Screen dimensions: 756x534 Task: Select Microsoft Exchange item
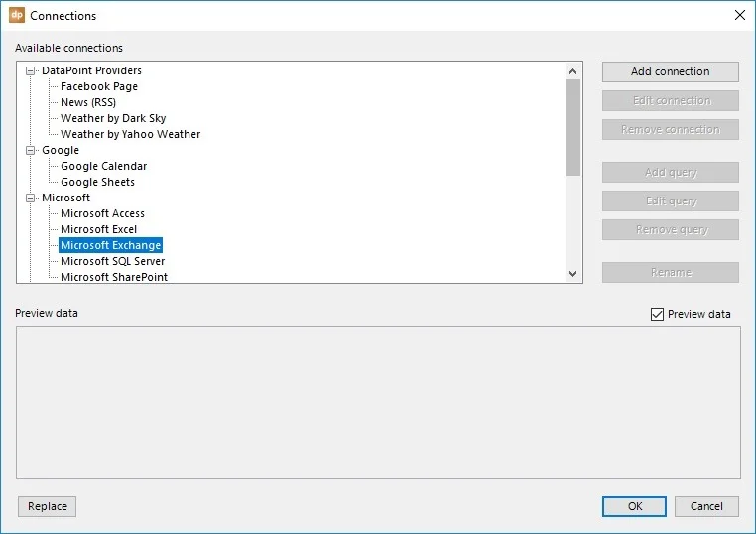(x=110, y=245)
